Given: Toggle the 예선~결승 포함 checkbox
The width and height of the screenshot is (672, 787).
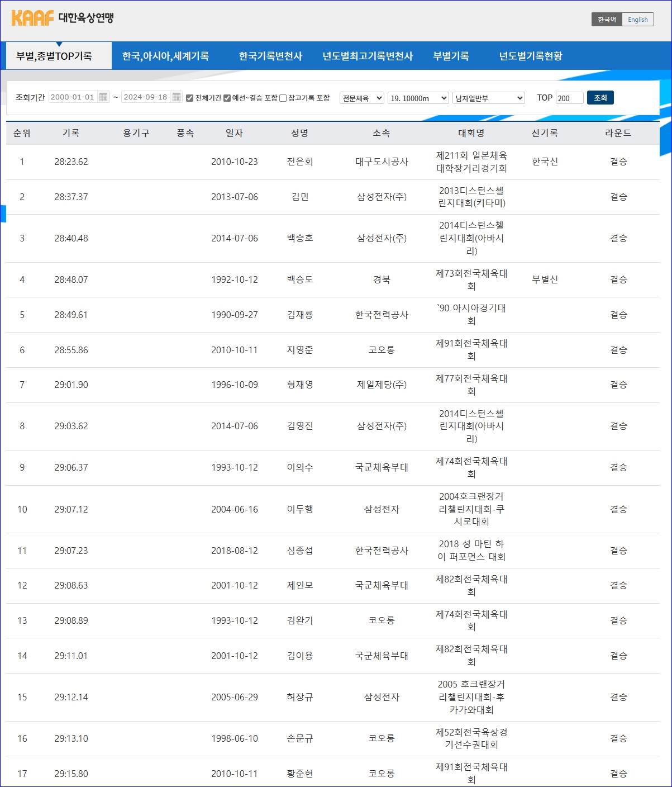Looking at the screenshot, I should [x=227, y=98].
